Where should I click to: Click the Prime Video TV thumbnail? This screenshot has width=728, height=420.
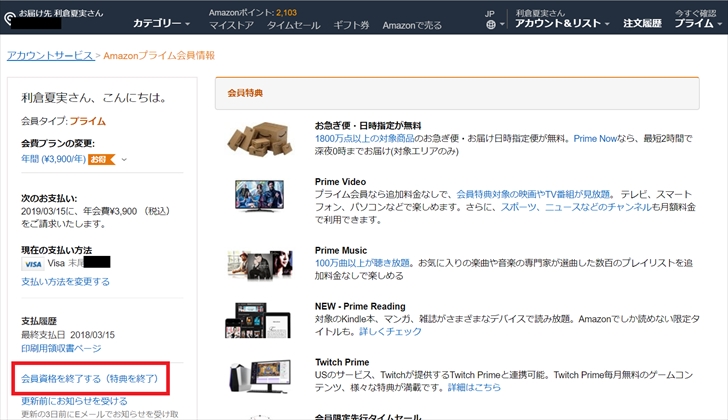260,195
